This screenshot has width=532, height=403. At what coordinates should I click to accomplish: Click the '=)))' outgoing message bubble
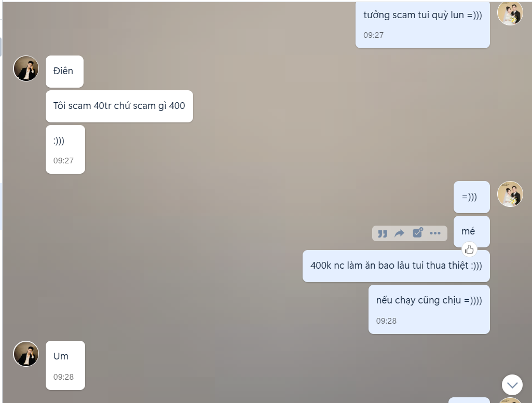[471, 197]
